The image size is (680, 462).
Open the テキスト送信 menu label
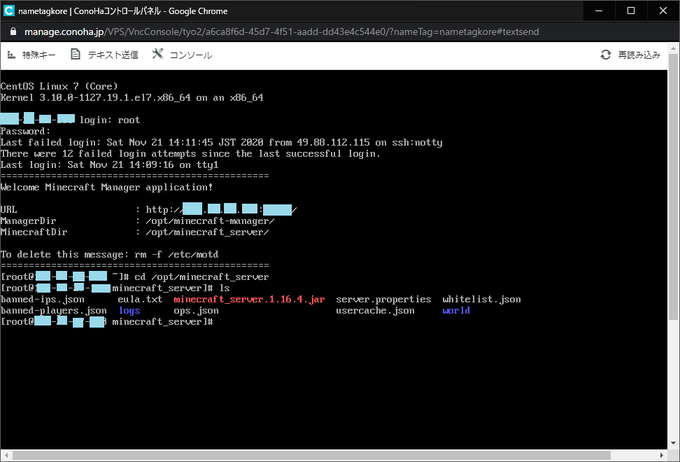[113, 55]
